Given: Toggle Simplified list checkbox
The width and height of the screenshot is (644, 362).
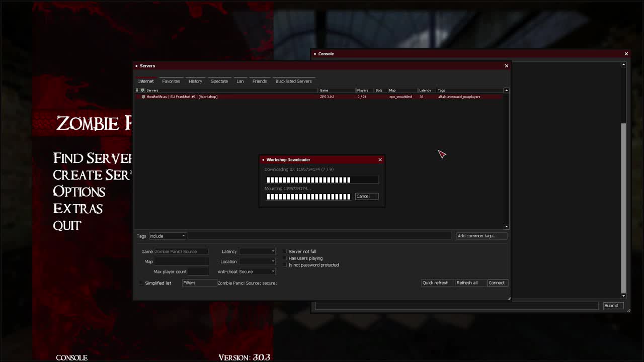Looking at the screenshot, I should click(141, 283).
